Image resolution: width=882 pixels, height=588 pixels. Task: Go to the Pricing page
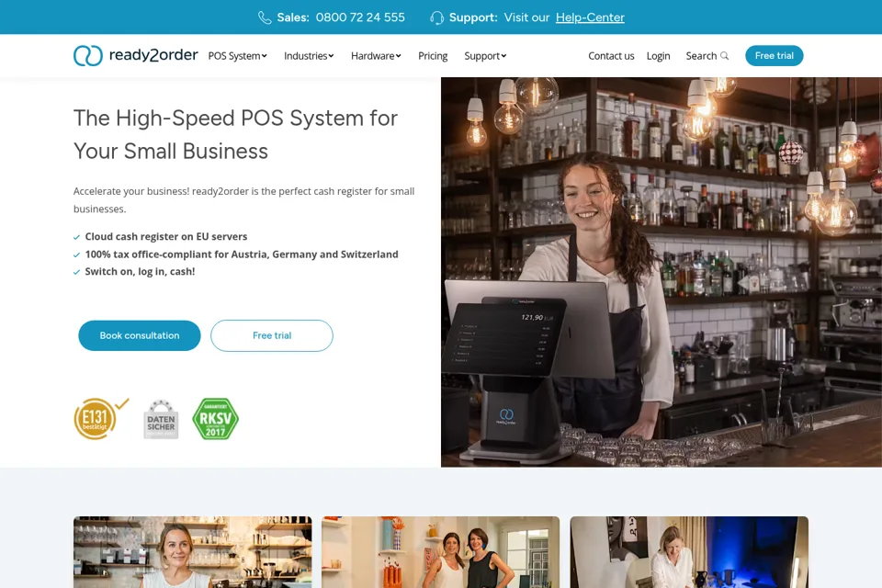[433, 56]
